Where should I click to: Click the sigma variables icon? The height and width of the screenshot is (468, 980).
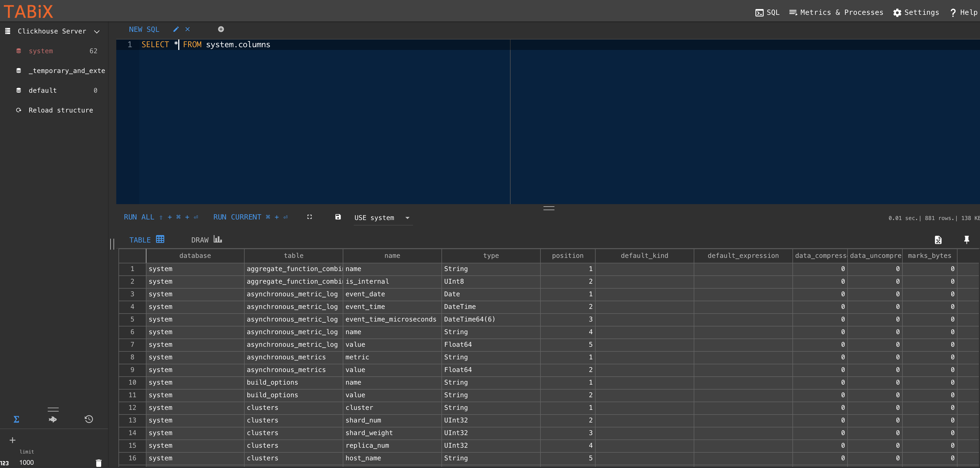(16, 419)
